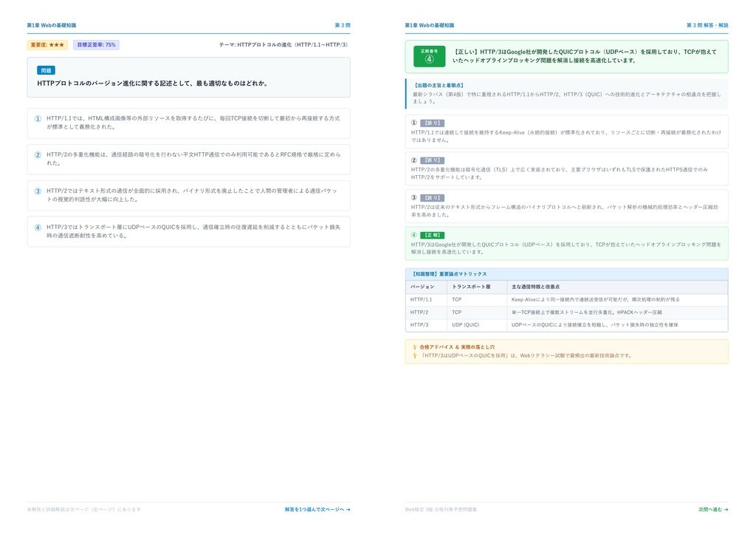The image size is (756, 535).
Task: Select answer option ③ about HTTP/2 text format
Action: 188,195
